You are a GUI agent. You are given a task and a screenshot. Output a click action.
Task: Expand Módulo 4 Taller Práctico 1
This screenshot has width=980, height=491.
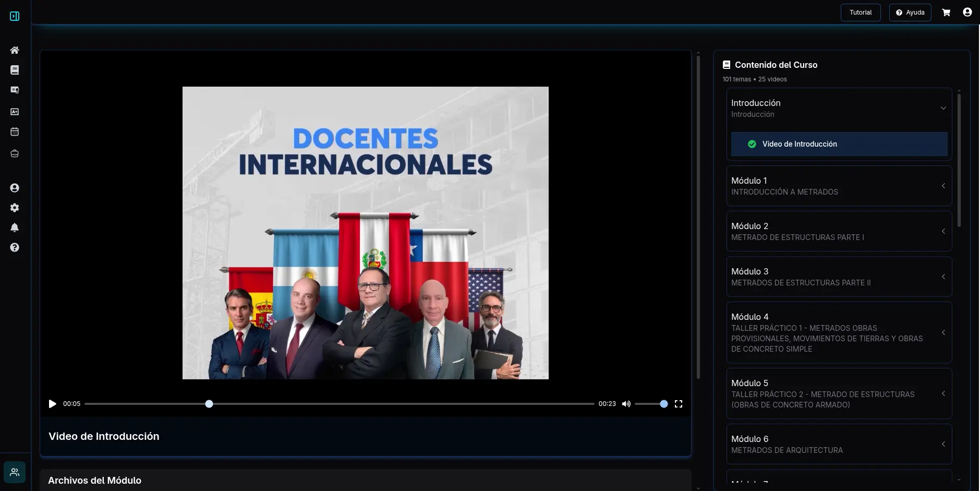pos(839,332)
